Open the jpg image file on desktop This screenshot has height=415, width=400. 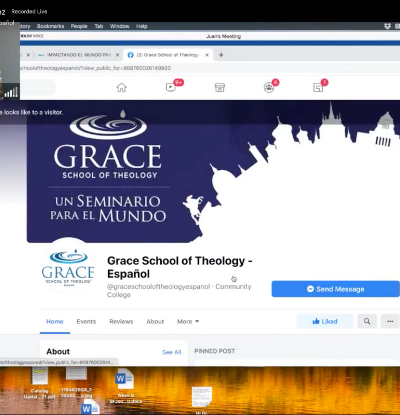pos(76,383)
